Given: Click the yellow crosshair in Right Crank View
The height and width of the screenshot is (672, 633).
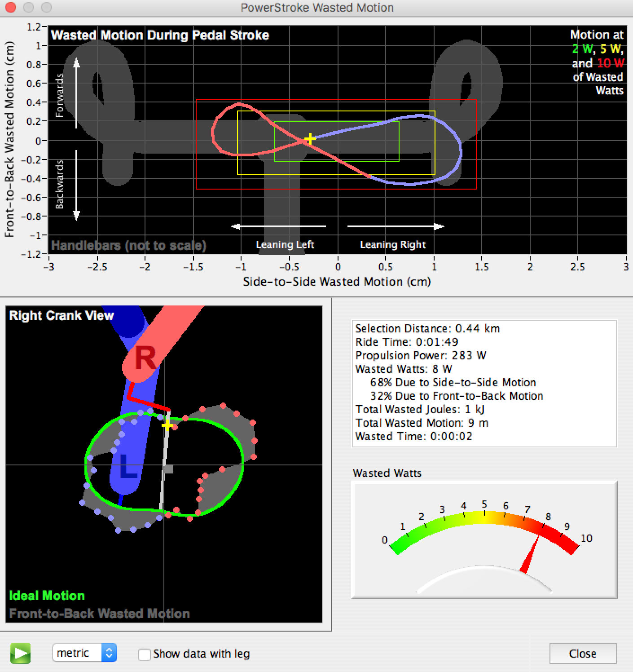Looking at the screenshot, I should [x=167, y=425].
